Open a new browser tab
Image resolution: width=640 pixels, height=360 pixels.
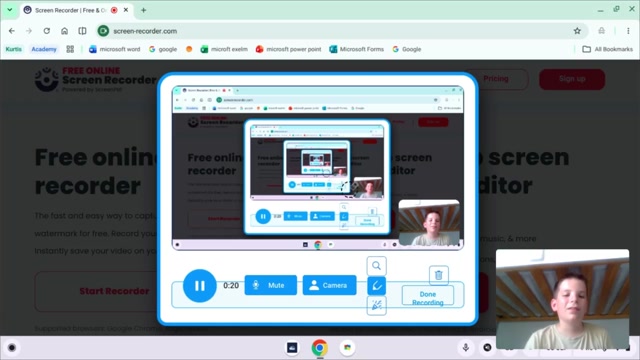click(143, 10)
